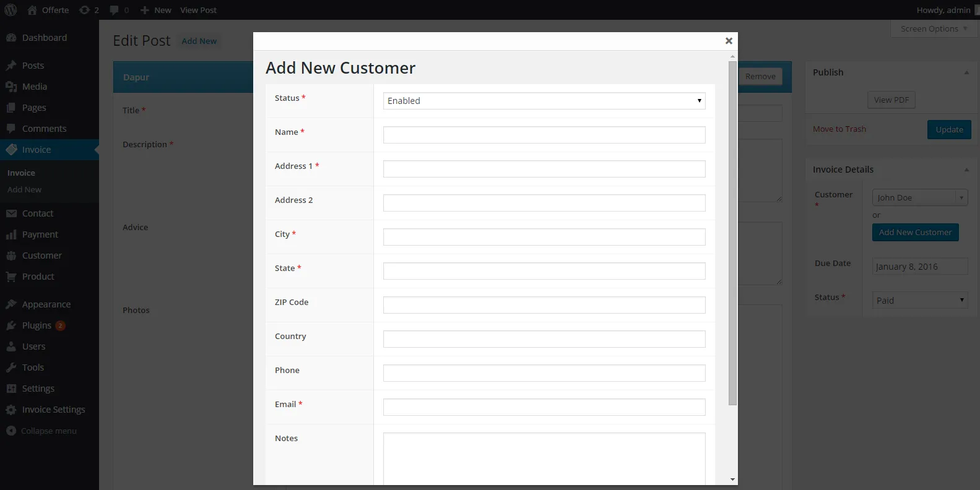Close the Add New Customer dialog
Screen dimensions: 980x490
click(729, 41)
